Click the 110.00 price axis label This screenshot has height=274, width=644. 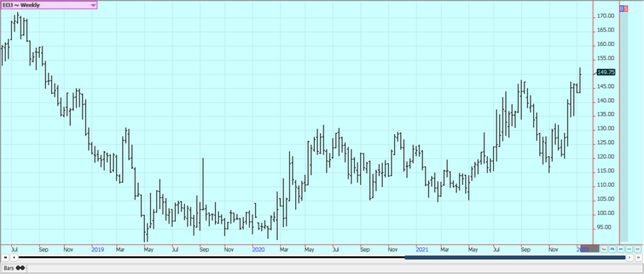606,185
